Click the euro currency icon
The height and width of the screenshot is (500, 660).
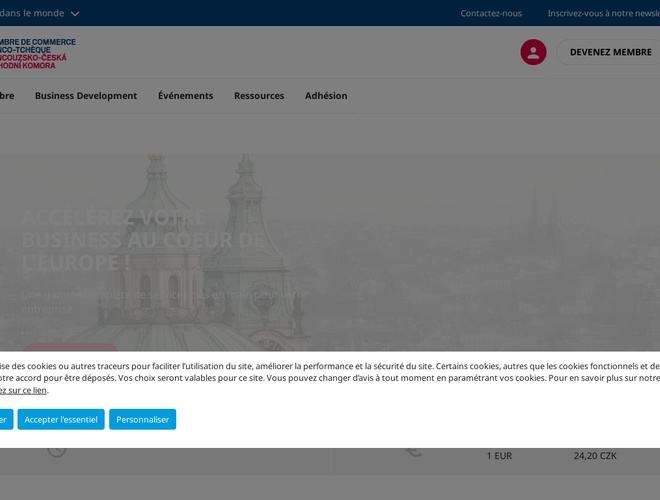413,451
